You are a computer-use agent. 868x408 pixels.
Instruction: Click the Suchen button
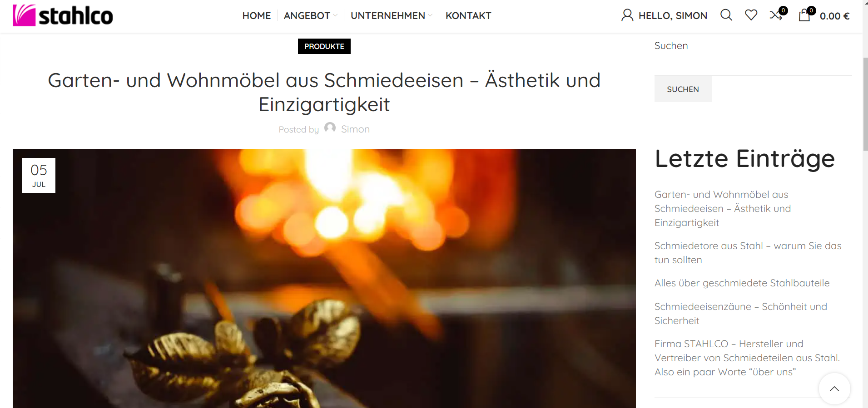point(683,89)
